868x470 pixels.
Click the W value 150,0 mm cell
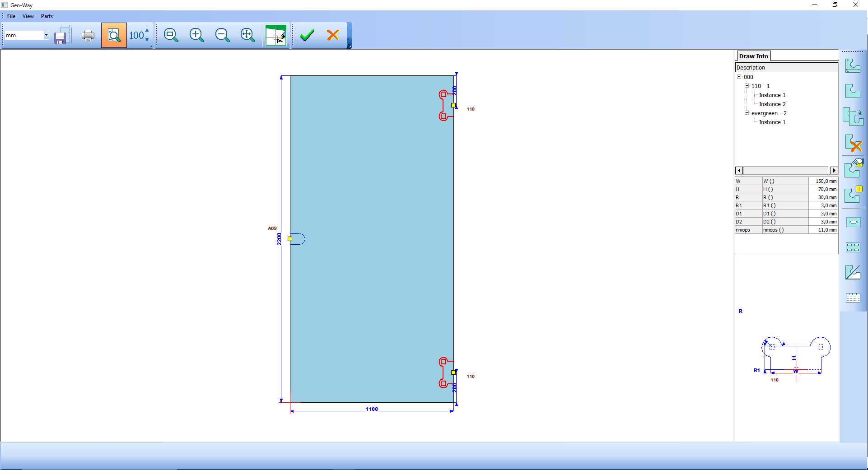point(823,181)
